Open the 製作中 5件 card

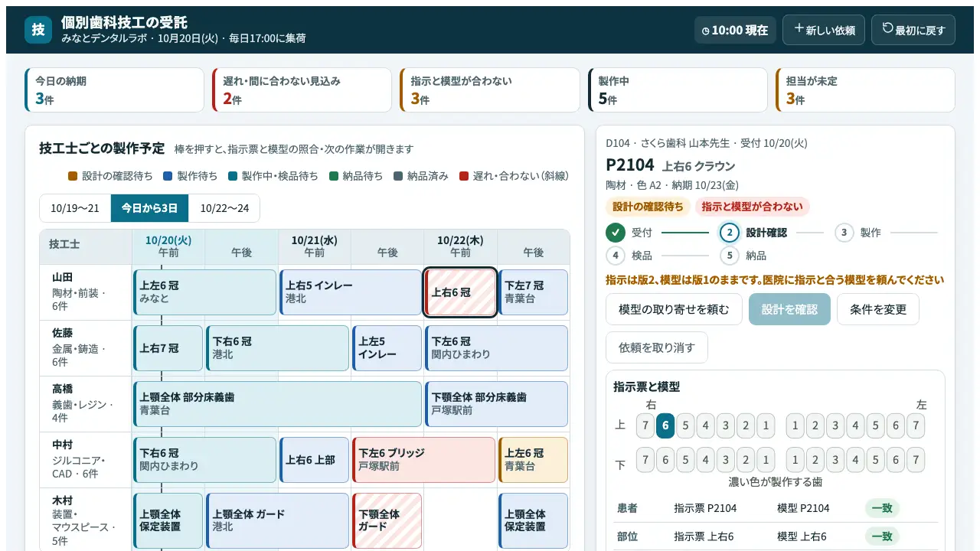(678, 90)
